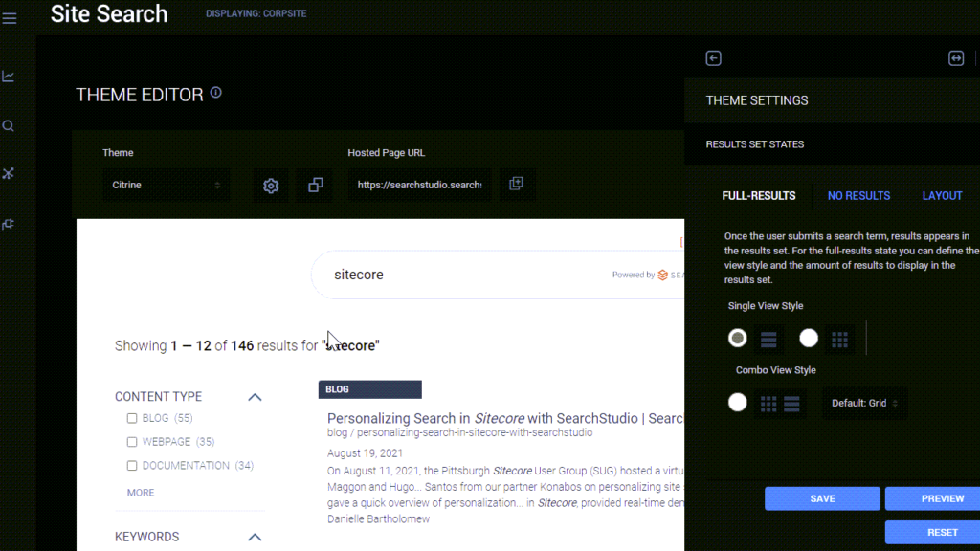
Task: Click the SAVE button
Action: click(822, 498)
